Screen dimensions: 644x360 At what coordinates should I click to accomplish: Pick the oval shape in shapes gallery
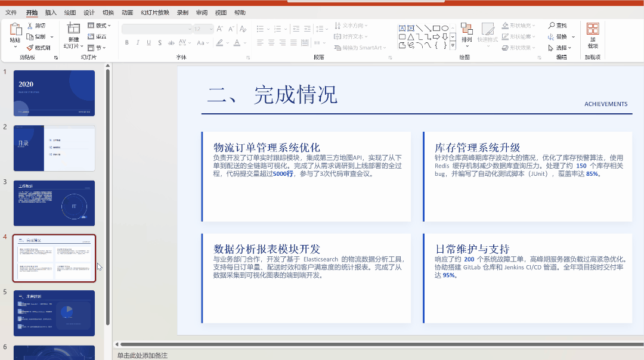click(445, 28)
